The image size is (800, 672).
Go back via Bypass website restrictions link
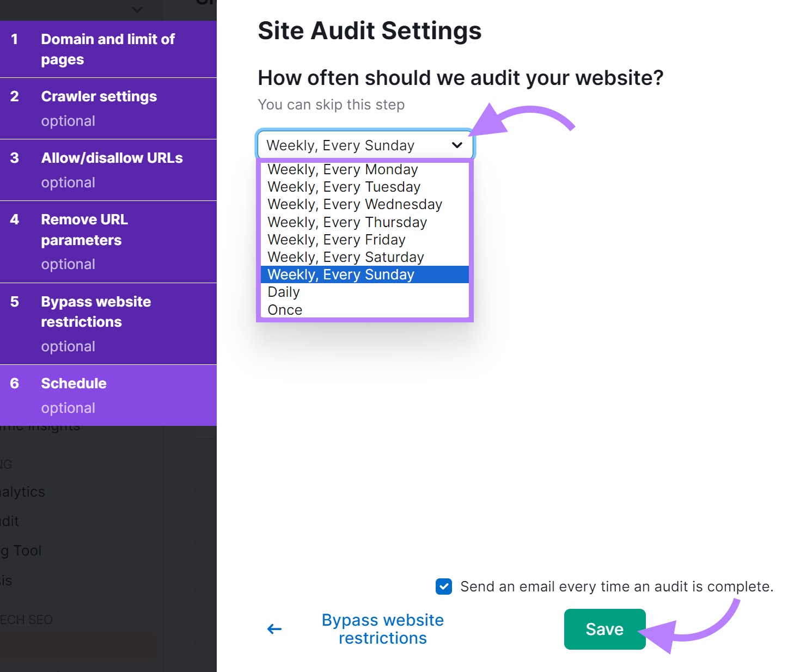pos(382,629)
